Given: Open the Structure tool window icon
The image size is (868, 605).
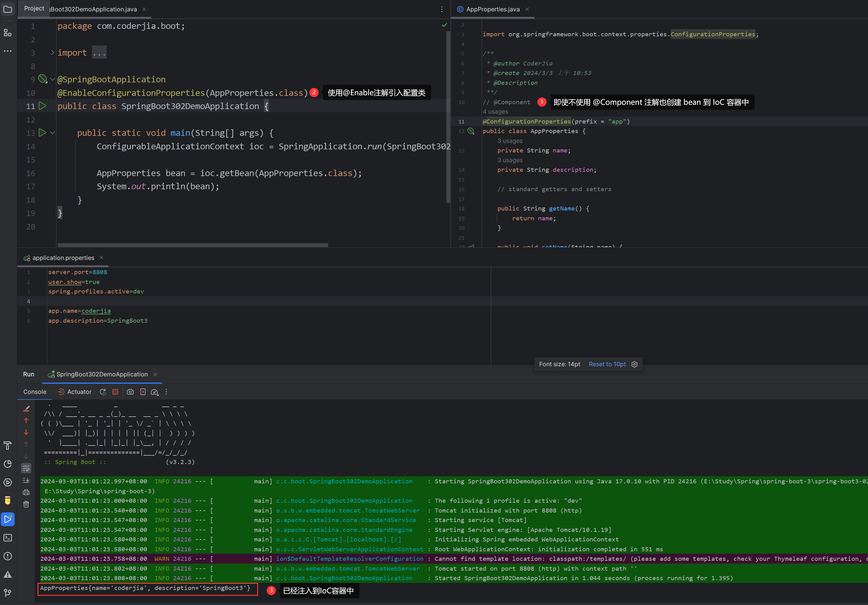Looking at the screenshot, I should coord(8,33).
